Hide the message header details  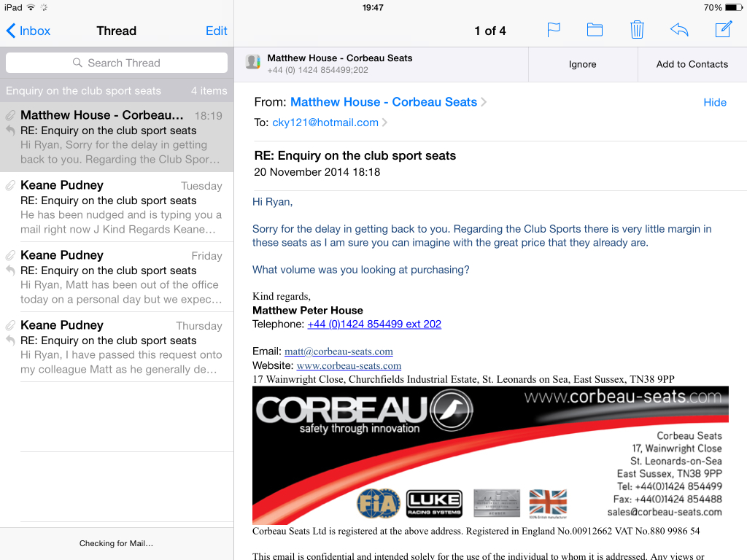(715, 102)
